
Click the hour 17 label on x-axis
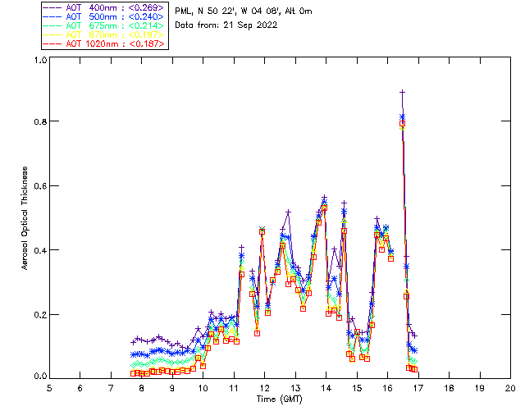tap(418, 388)
